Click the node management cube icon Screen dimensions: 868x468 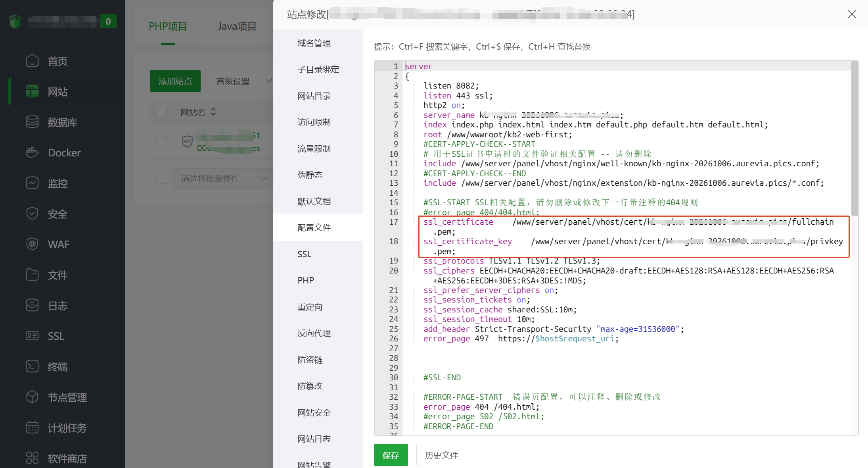click(32, 397)
